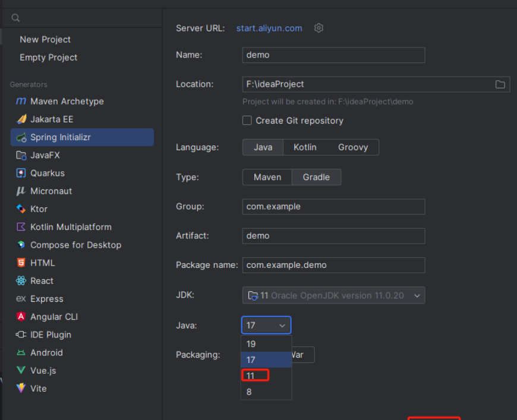The image size is (517, 420).
Task: Select Groovy language option
Action: [353, 147]
